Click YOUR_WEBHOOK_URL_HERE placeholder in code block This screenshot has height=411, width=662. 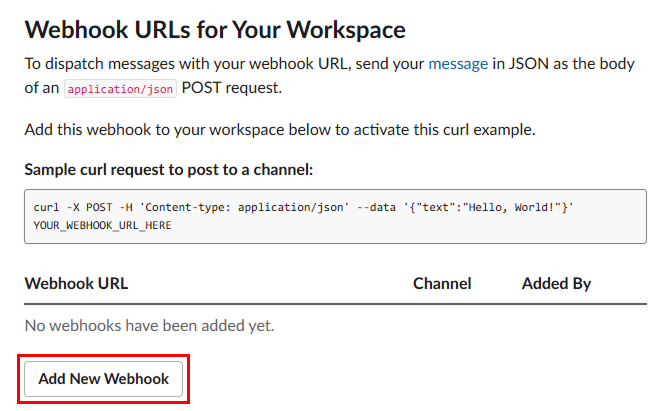(x=103, y=225)
